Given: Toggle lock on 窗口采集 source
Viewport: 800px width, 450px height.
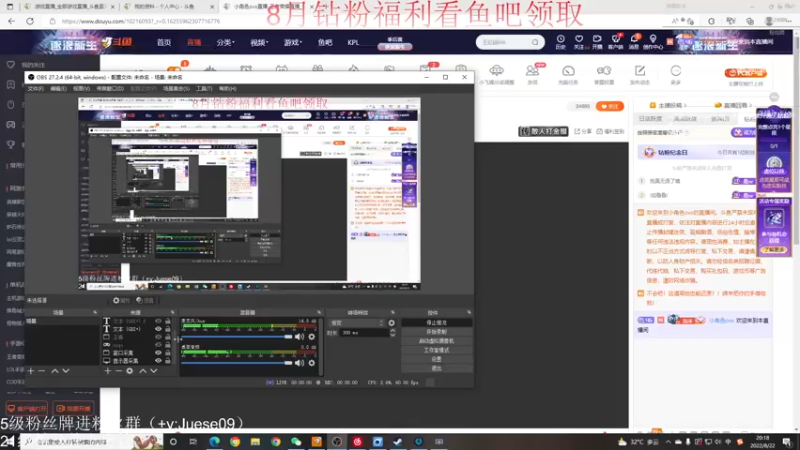Looking at the screenshot, I should coord(168,353).
